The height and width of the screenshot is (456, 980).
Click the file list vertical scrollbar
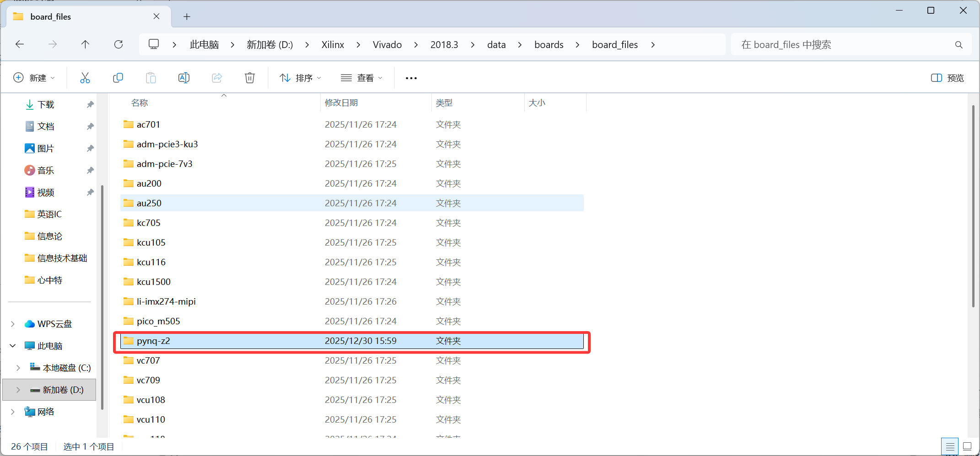[973, 206]
